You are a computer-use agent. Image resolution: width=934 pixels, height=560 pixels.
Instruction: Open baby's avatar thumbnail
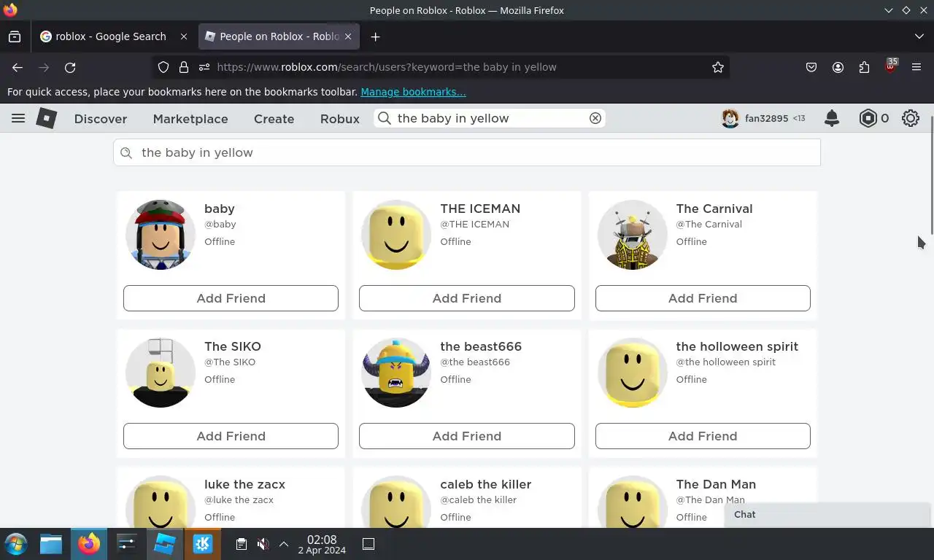point(161,235)
